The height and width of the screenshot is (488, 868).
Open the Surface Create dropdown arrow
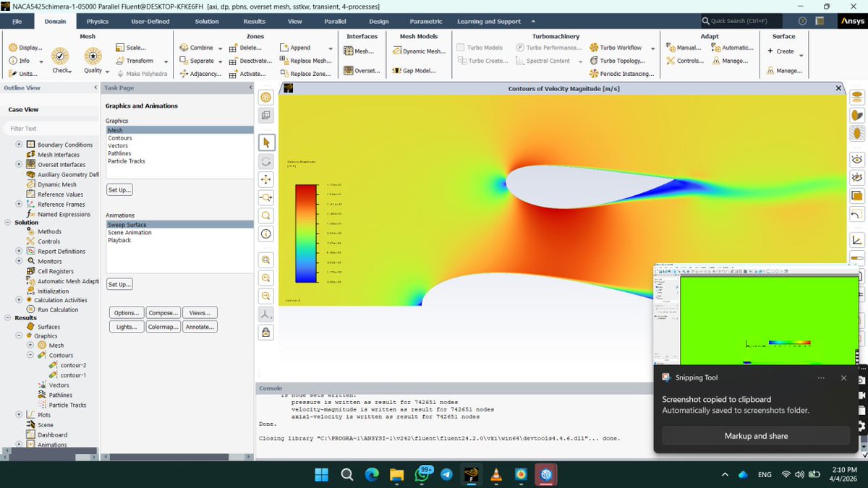click(801, 56)
